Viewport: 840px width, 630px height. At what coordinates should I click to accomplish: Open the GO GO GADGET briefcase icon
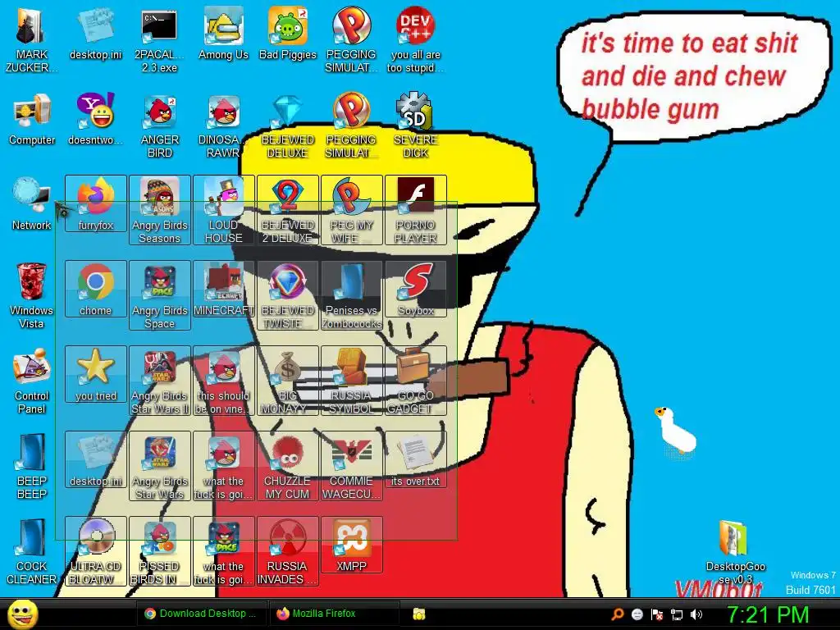tap(415, 381)
